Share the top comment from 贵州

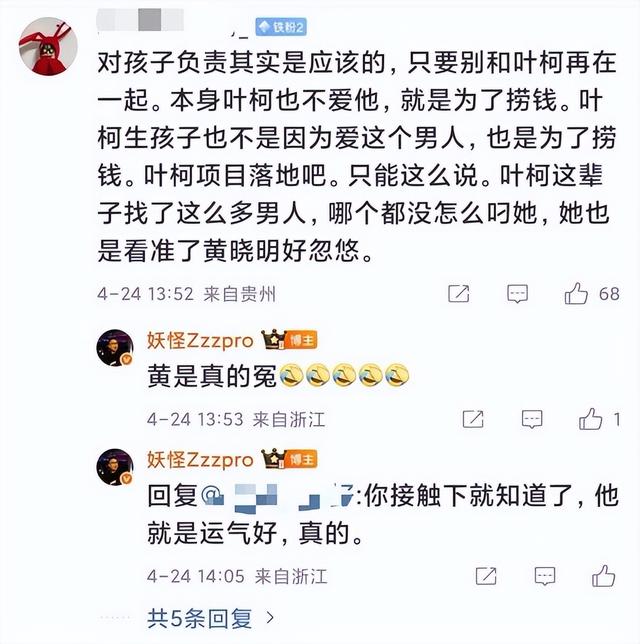coord(458,294)
